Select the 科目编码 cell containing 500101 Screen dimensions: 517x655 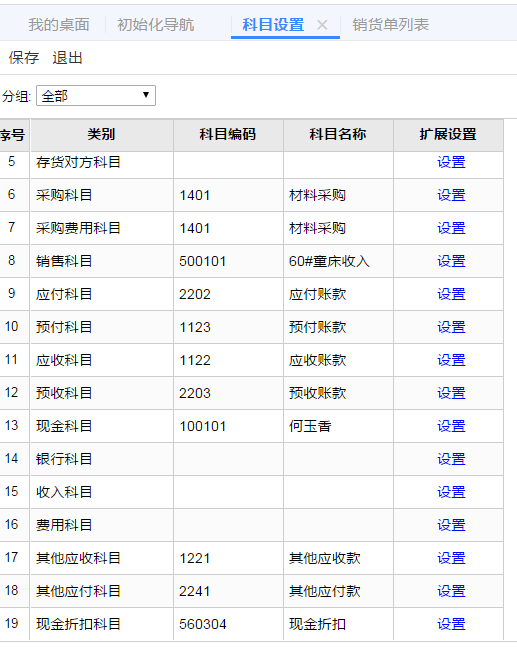click(228, 261)
